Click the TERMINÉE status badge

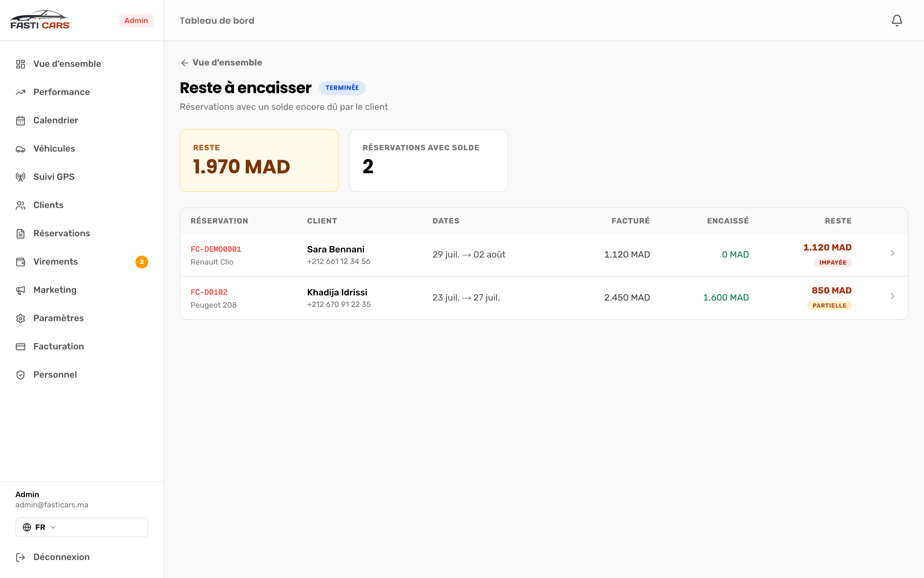pos(342,88)
